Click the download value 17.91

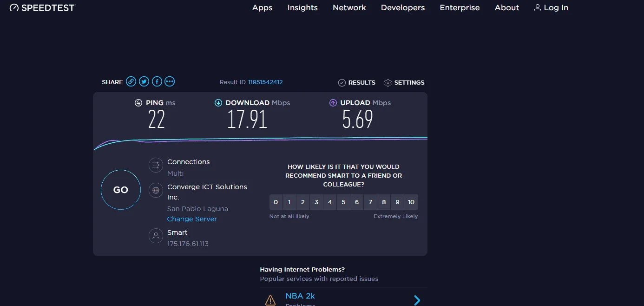[x=247, y=120]
